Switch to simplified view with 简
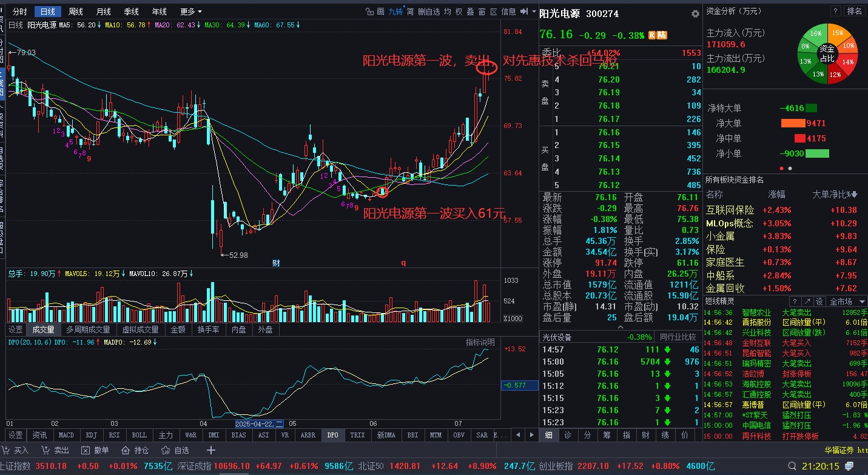 410,12
